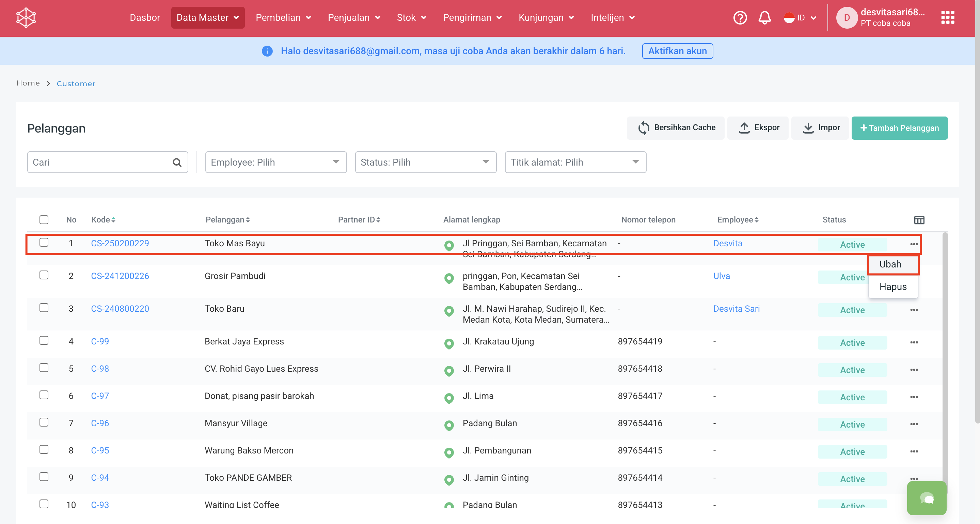Open notifications bell icon

764,17
